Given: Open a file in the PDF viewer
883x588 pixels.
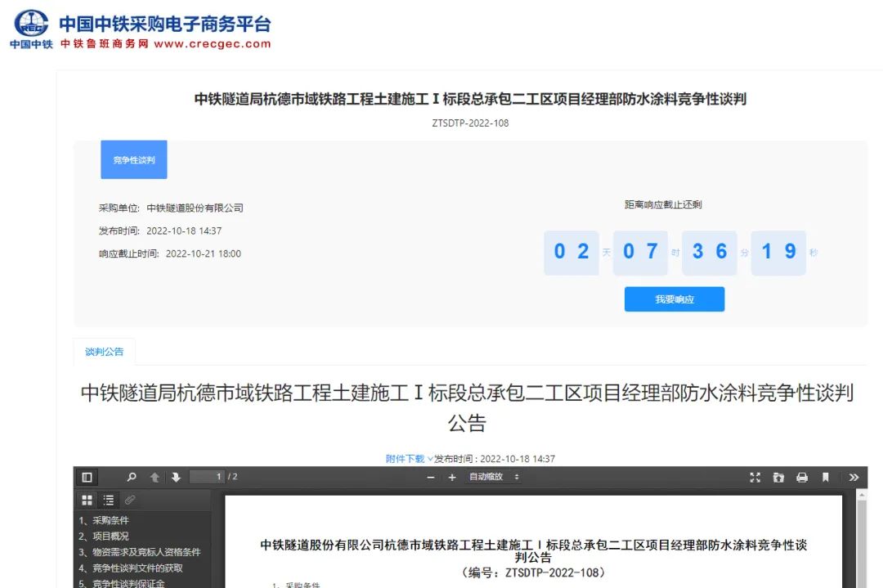Looking at the screenshot, I should click(778, 477).
